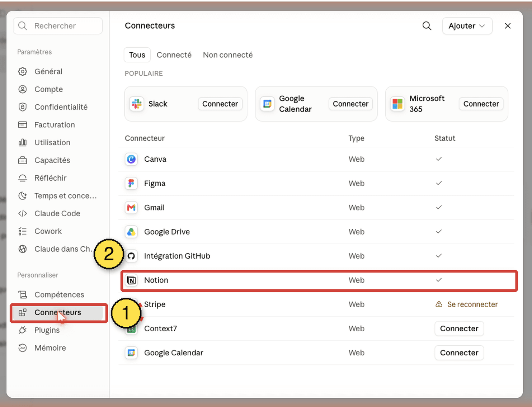Focus the Rechercher search field
This screenshot has height=407, width=532.
(x=58, y=26)
